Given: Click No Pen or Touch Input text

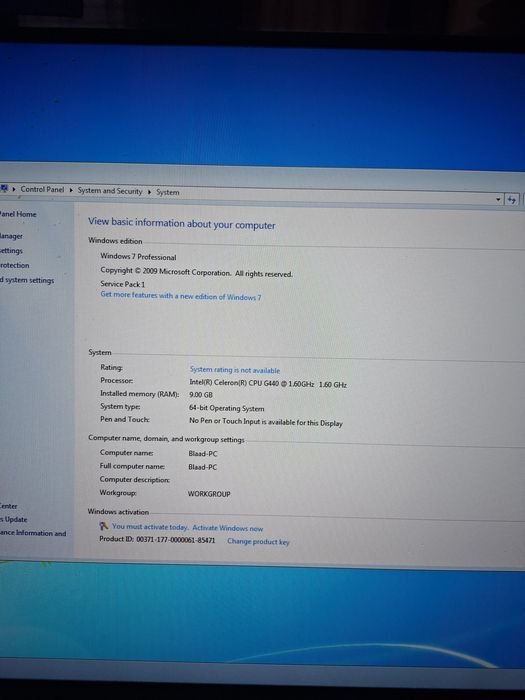Looking at the screenshot, I should (x=266, y=422).
